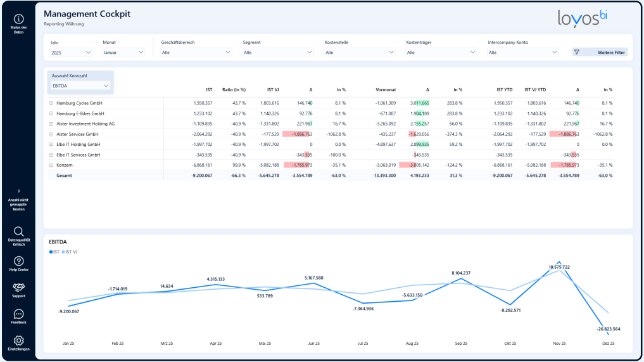Image resolution: width=644 pixels, height=362 pixels.
Task: Open the Auswahl Kennzahl EBITDA dropdown
Action: point(80,86)
